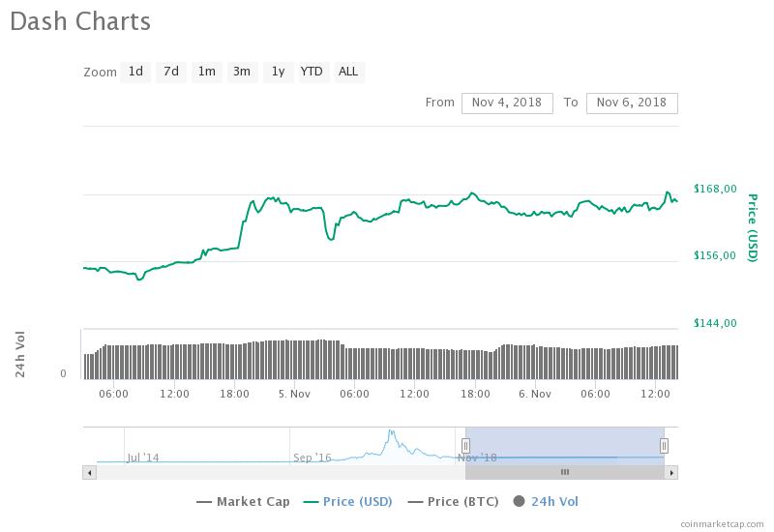Click the 24h Vol axis title
This screenshot has height=532, width=774.
point(20,354)
